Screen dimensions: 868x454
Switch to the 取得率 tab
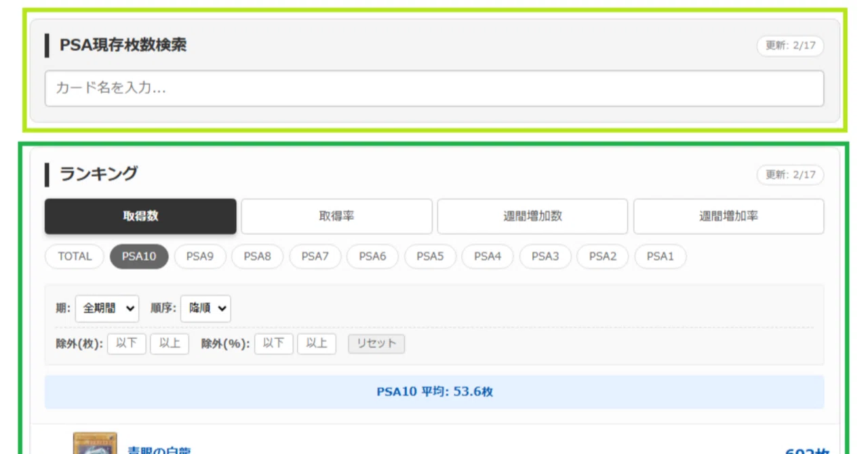(336, 216)
